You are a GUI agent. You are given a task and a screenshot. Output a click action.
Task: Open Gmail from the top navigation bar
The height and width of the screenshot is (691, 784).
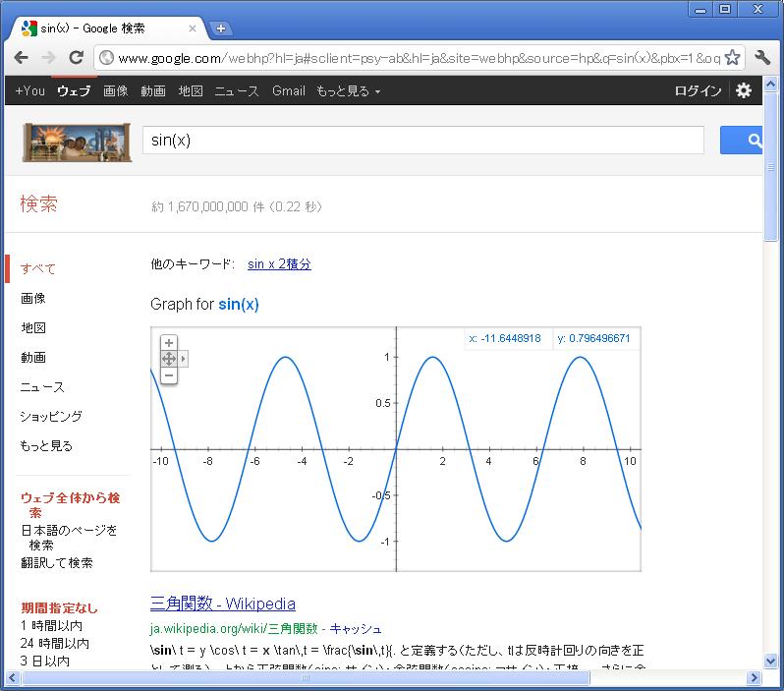click(288, 90)
